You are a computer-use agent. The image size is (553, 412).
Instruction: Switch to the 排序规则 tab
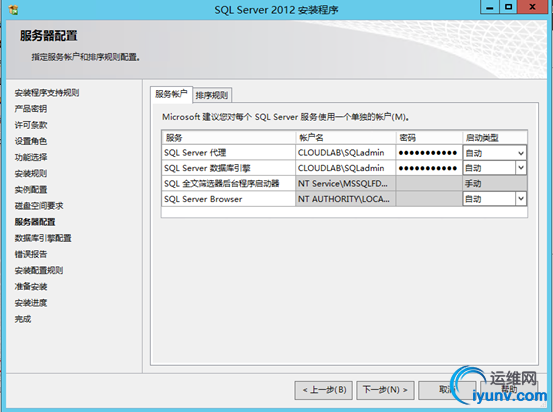212,95
